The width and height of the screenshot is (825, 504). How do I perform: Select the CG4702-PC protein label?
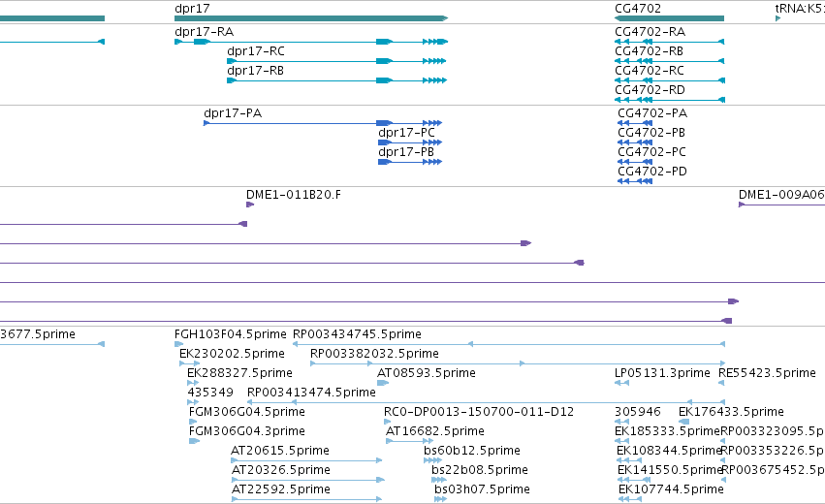(x=651, y=152)
